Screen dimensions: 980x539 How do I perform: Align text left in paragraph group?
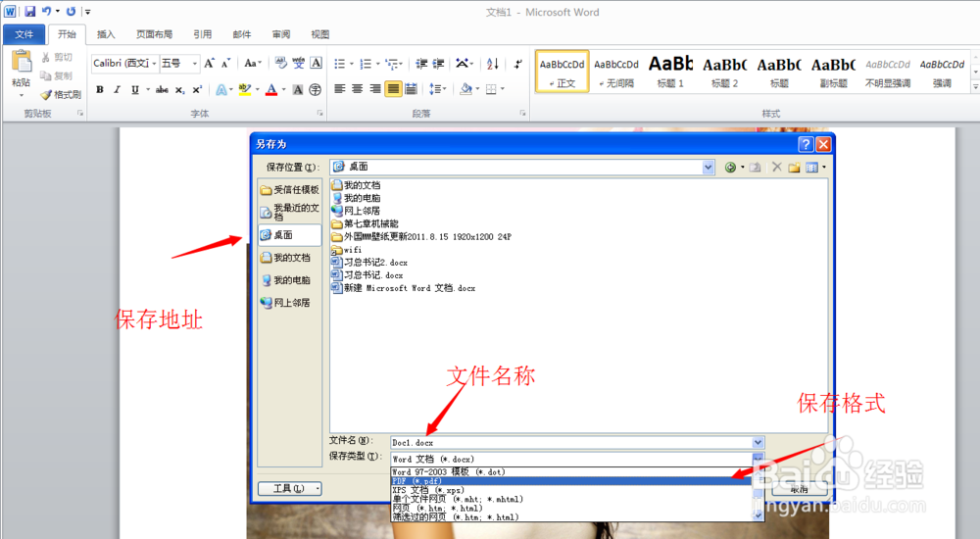click(x=339, y=89)
